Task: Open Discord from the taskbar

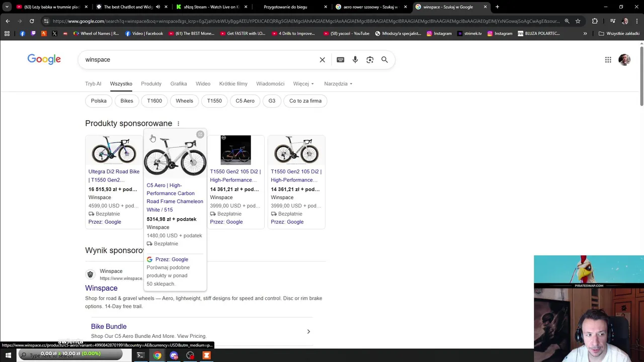Action: point(174,355)
